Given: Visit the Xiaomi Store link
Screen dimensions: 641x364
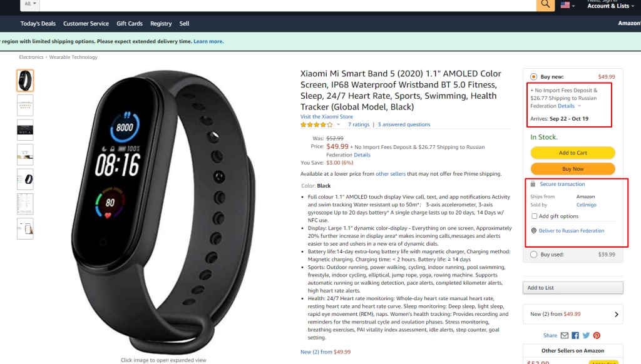Looking at the screenshot, I should [x=327, y=116].
